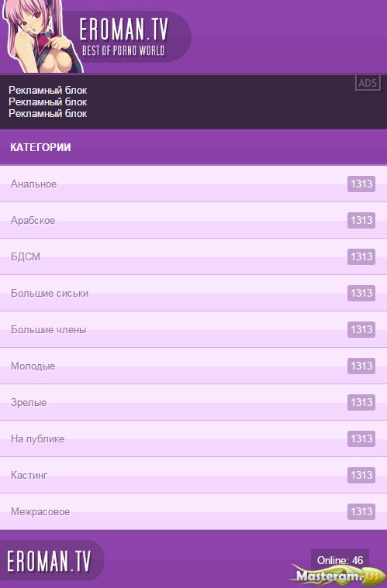Open the second Рекламный блок link
Viewport: 387px width, 588px height.
click(47, 102)
